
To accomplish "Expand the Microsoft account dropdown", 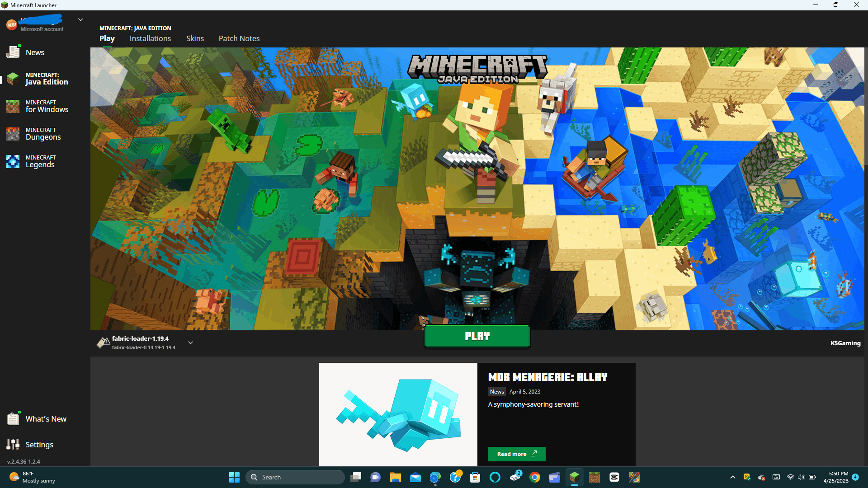I will click(x=80, y=20).
